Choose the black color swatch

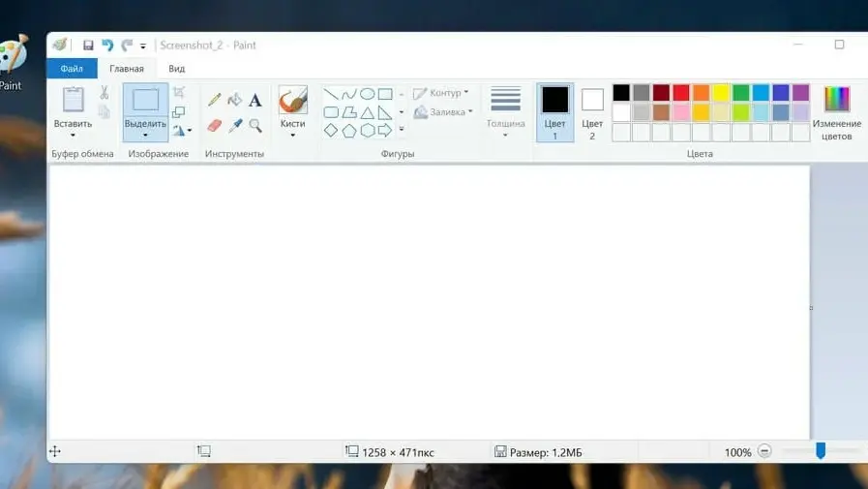621,93
